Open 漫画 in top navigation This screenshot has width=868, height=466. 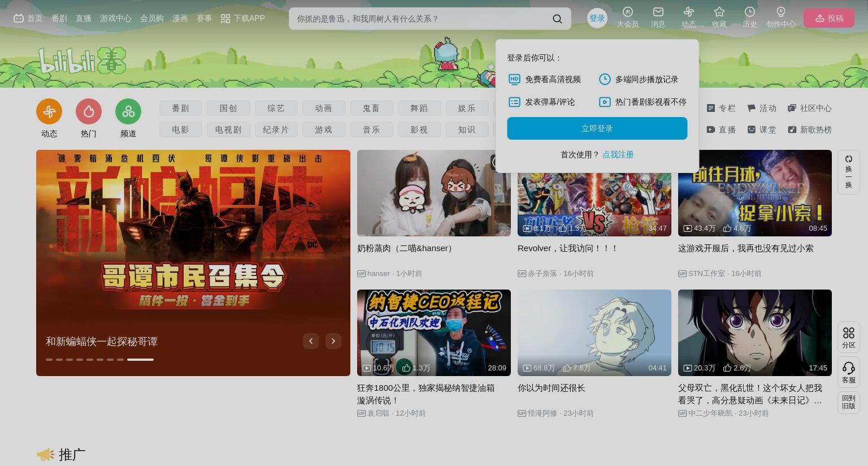(x=180, y=18)
